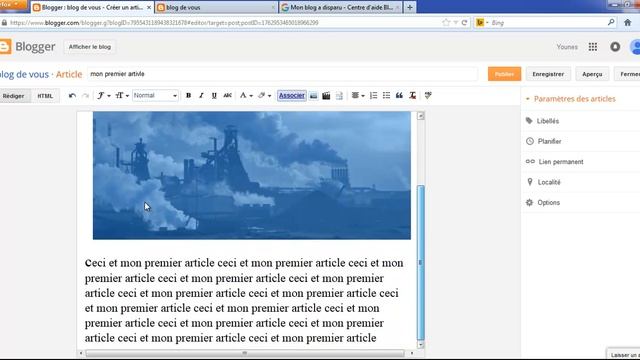This screenshot has height=360, width=640.
Task: Click the Localité pin icon
Action: (x=530, y=182)
